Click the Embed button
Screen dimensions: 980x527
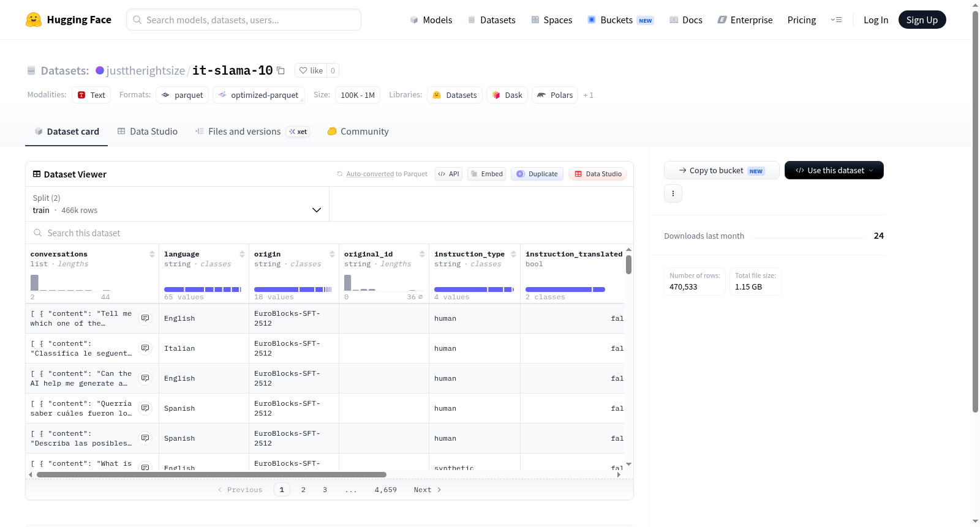pos(486,174)
